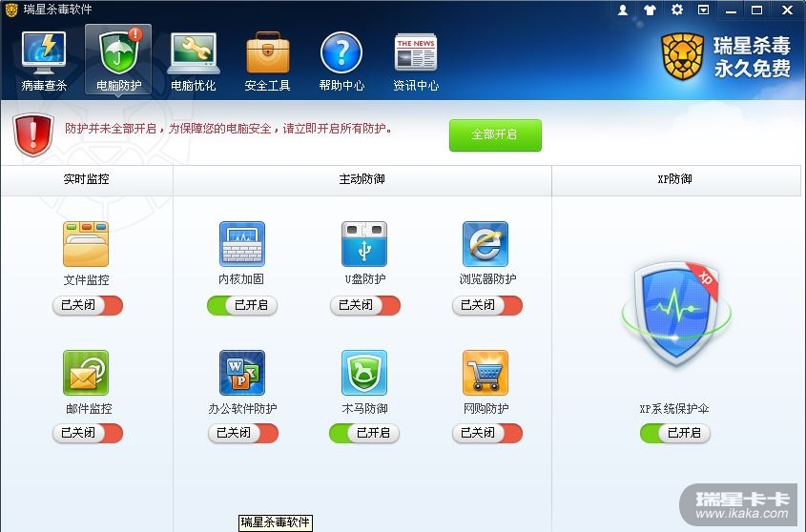
Task: Enable the 浏览器防护 toggle
Action: (487, 305)
